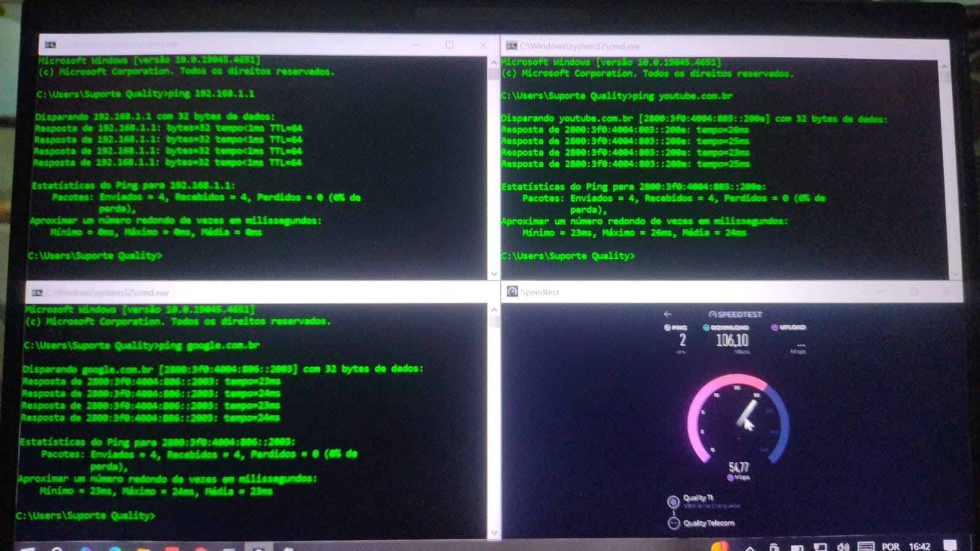
Task: Open the volume control in system tray
Action: pos(843,547)
